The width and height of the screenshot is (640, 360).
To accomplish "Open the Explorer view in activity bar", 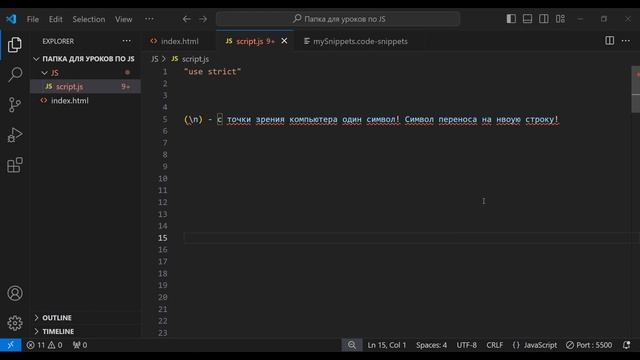I will pos(15,44).
